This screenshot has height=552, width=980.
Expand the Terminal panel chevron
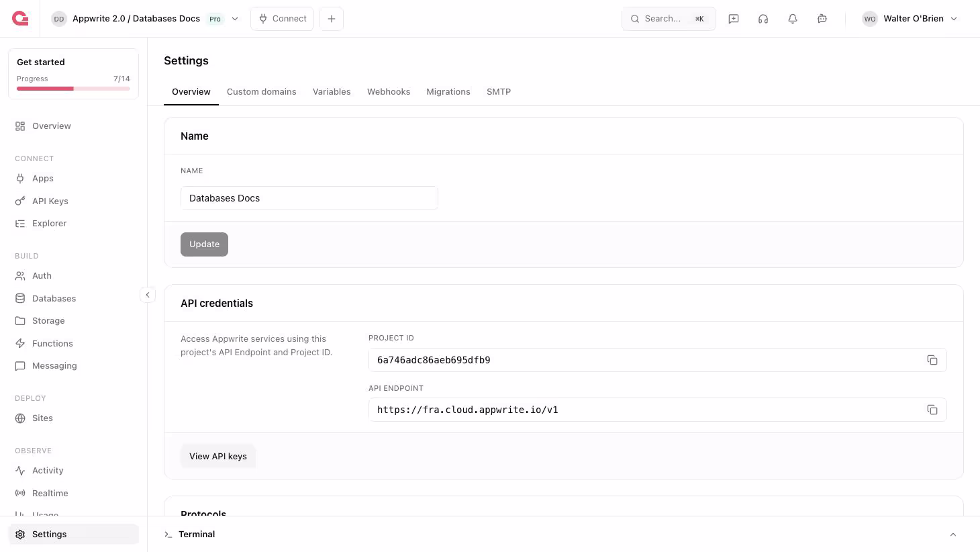point(953,535)
